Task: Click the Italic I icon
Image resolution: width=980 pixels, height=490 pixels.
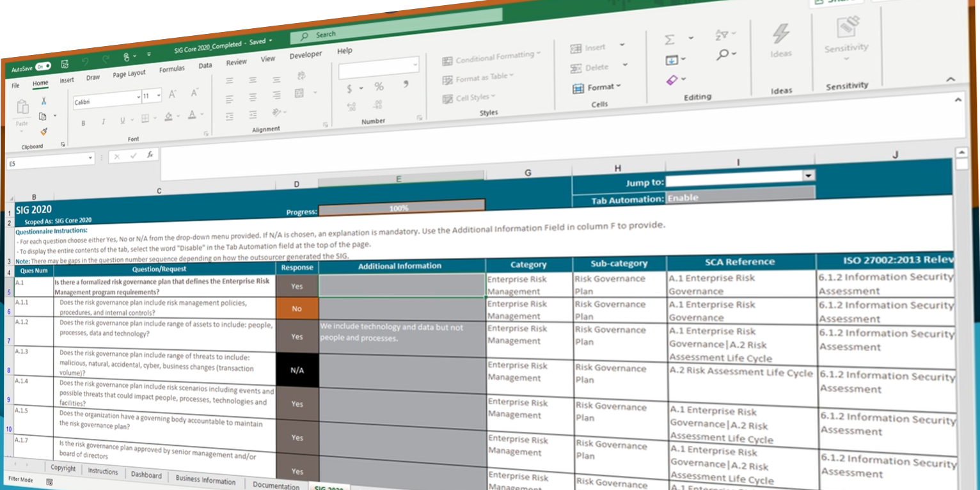Action: (102, 122)
